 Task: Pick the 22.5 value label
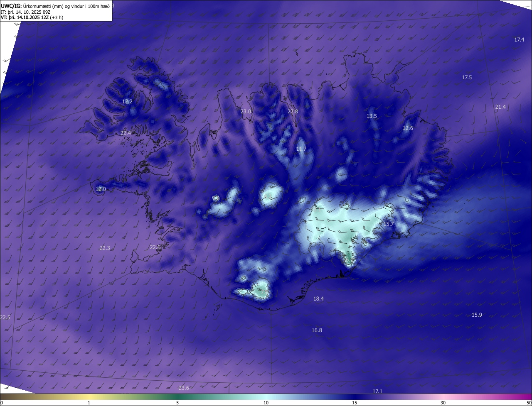pyautogui.click(x=5, y=318)
